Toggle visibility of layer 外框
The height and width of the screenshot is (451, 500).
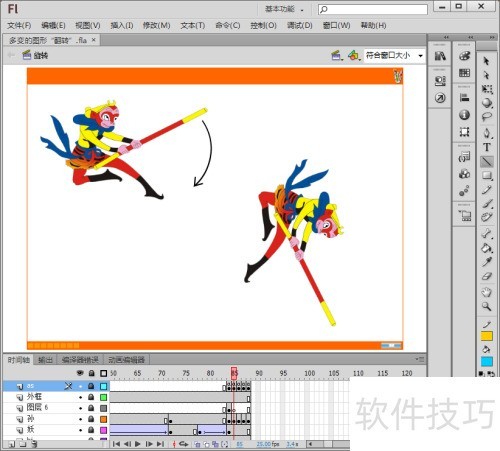tap(80, 397)
